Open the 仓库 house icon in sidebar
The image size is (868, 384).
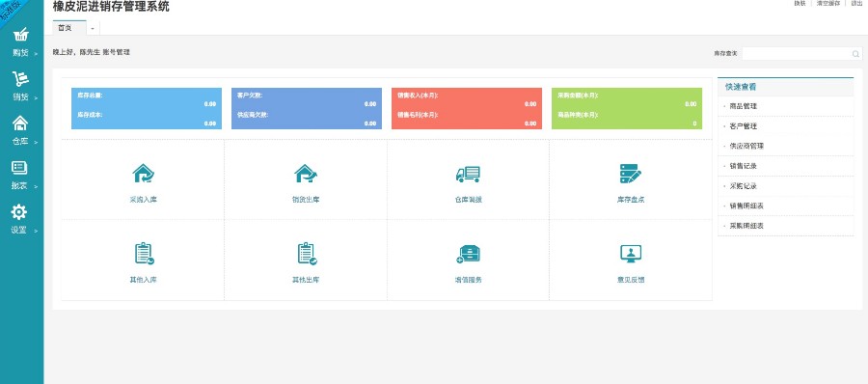(x=20, y=123)
